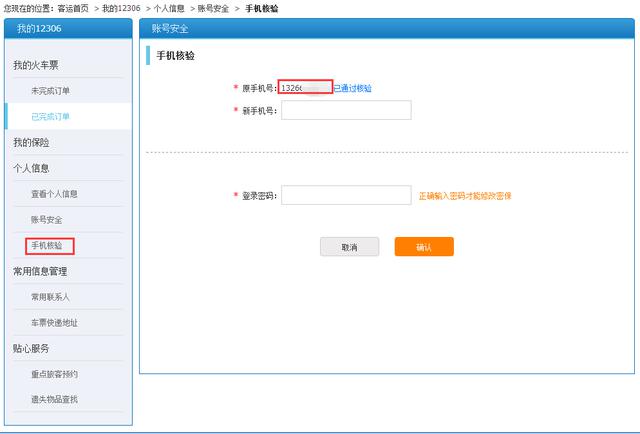Click 手机核验 in the left sidebar
The width and height of the screenshot is (640, 434).
coord(47,245)
